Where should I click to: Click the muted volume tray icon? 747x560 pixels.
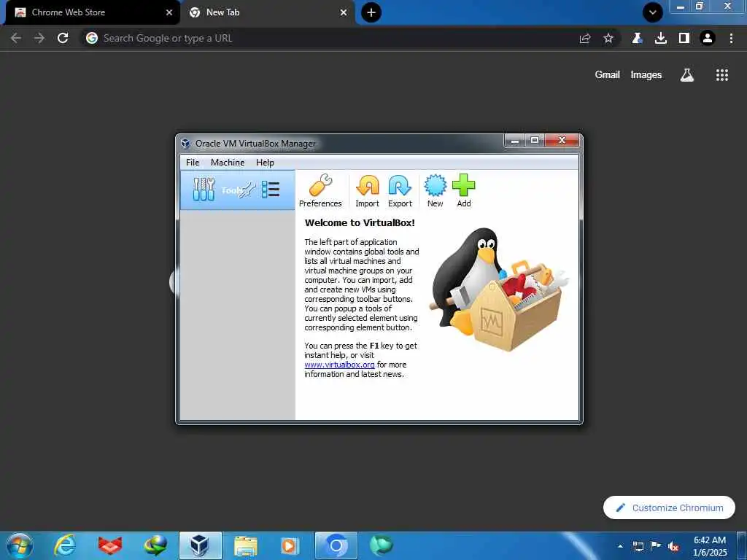[673, 546]
